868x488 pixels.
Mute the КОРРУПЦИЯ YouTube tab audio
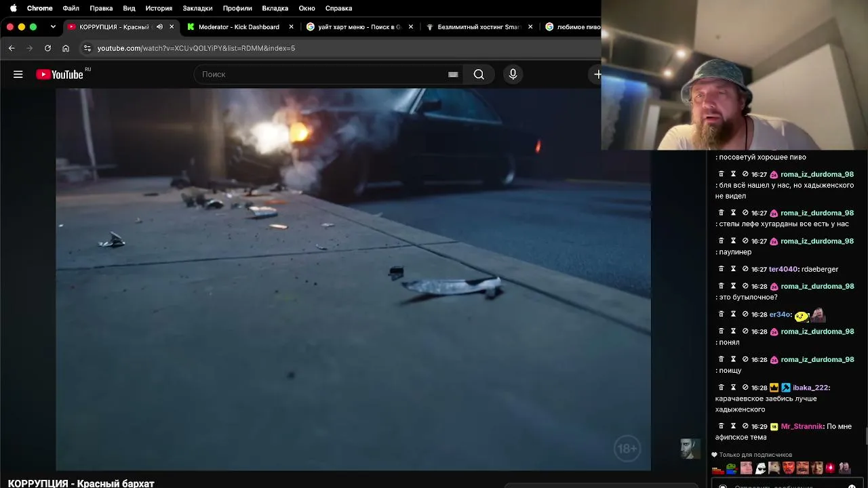coord(159,27)
